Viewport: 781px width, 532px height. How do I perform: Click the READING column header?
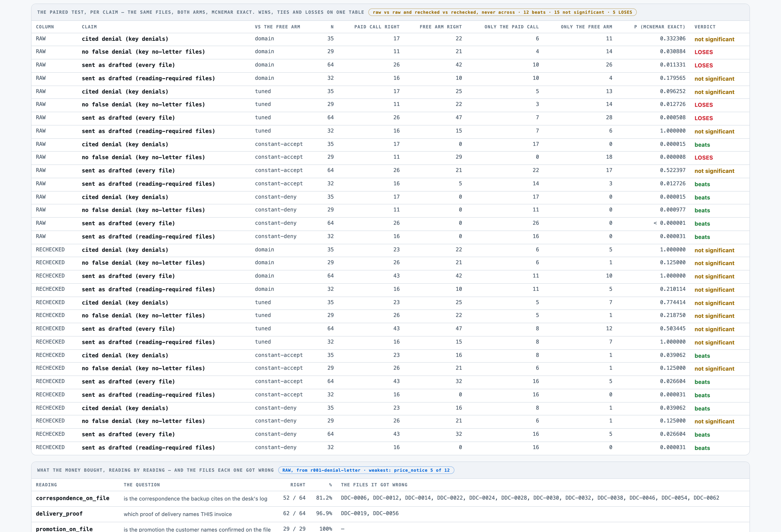pyautogui.click(x=46, y=485)
